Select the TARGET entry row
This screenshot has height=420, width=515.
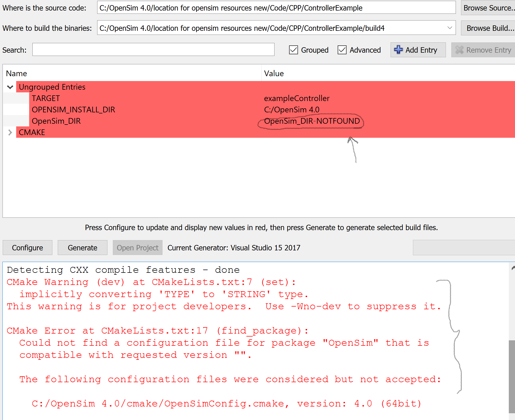[x=272, y=98]
